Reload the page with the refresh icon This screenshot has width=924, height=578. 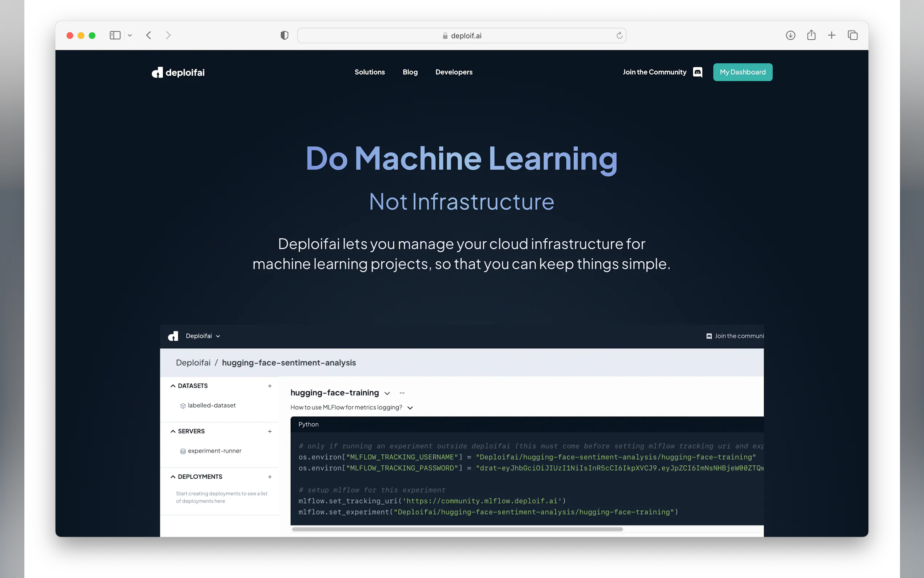point(619,36)
